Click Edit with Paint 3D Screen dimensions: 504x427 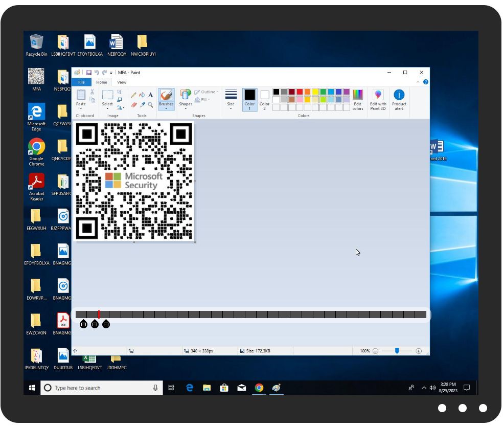pos(378,100)
